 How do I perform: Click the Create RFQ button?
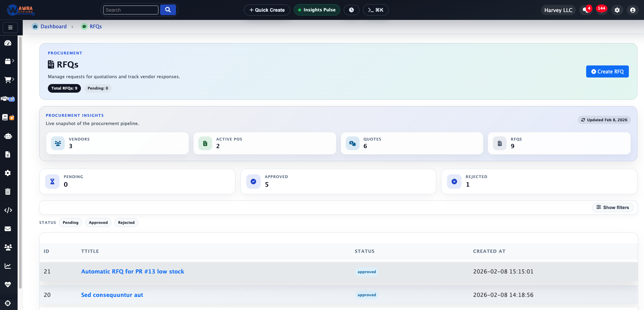607,72
